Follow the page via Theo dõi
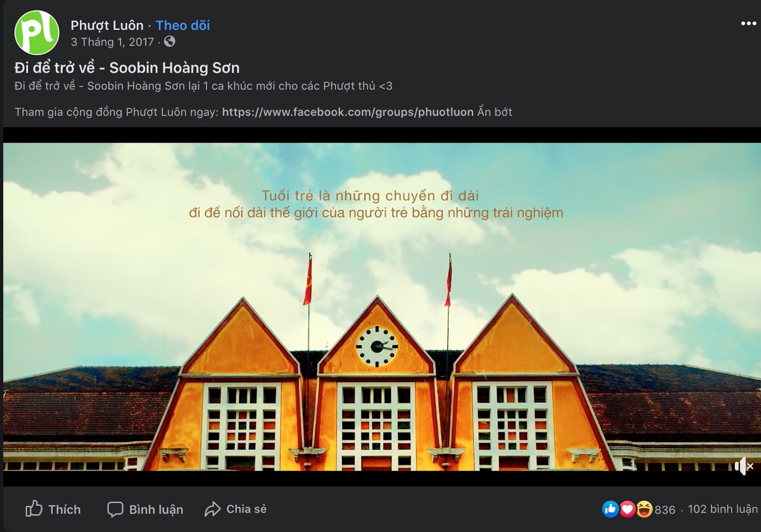 coord(183,25)
